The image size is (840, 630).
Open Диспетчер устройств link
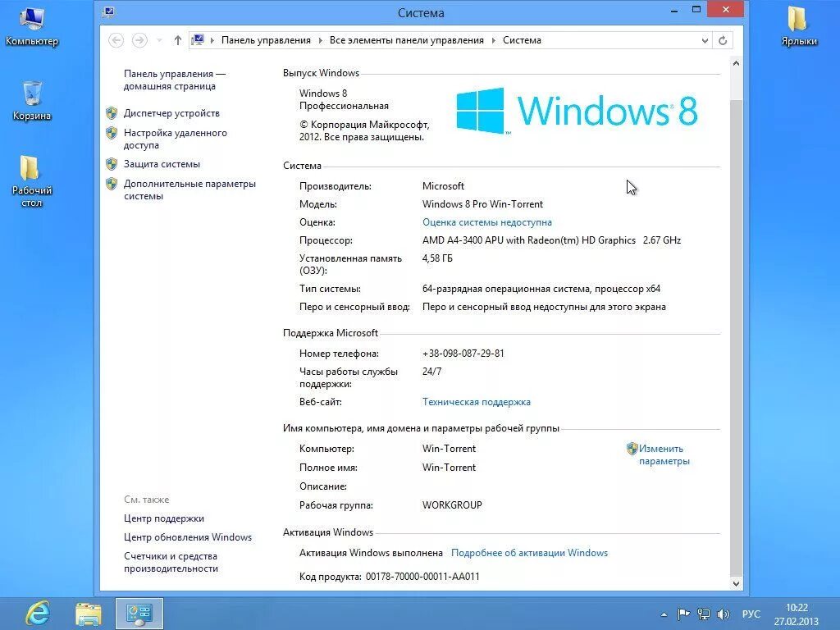[x=171, y=113]
